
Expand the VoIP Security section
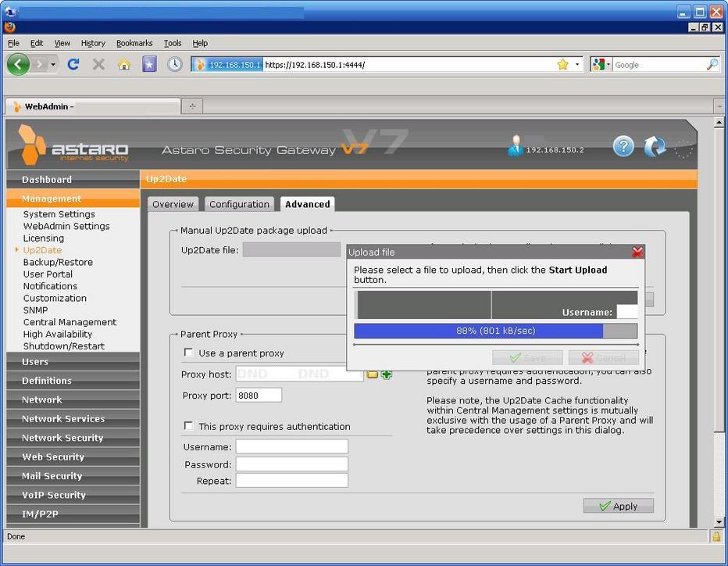(73, 495)
